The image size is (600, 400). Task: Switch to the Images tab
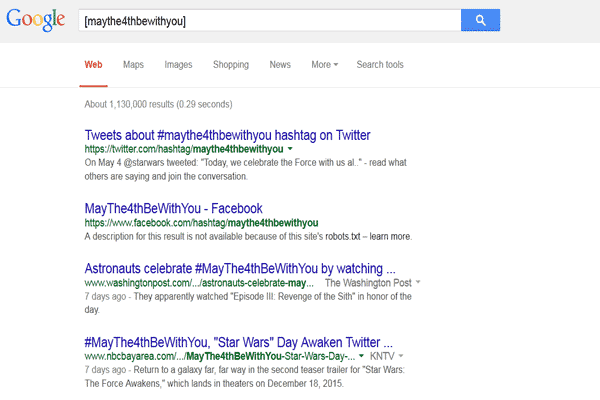click(178, 65)
